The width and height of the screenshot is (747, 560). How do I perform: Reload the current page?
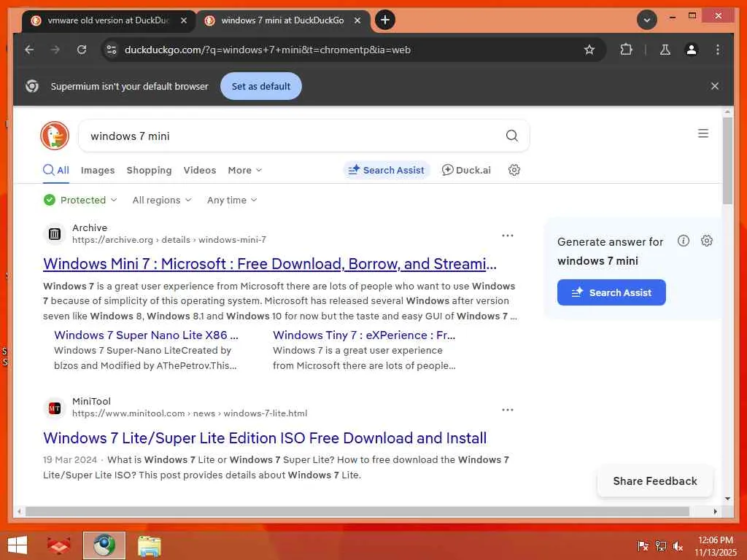coord(82,50)
